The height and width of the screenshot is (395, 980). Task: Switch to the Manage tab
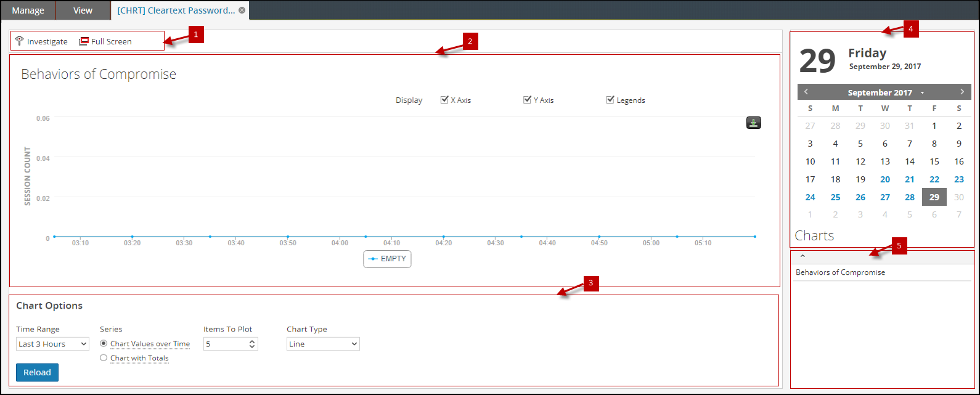pos(28,10)
